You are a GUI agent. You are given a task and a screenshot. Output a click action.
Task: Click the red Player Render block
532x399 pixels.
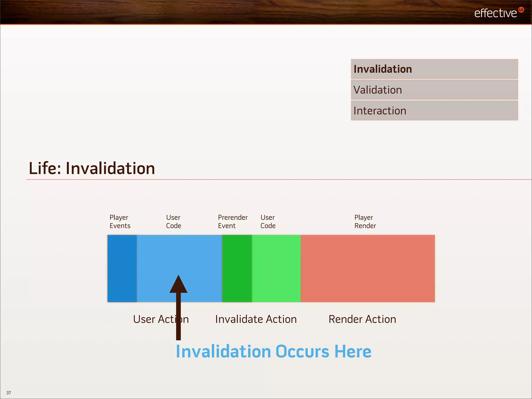point(368,268)
